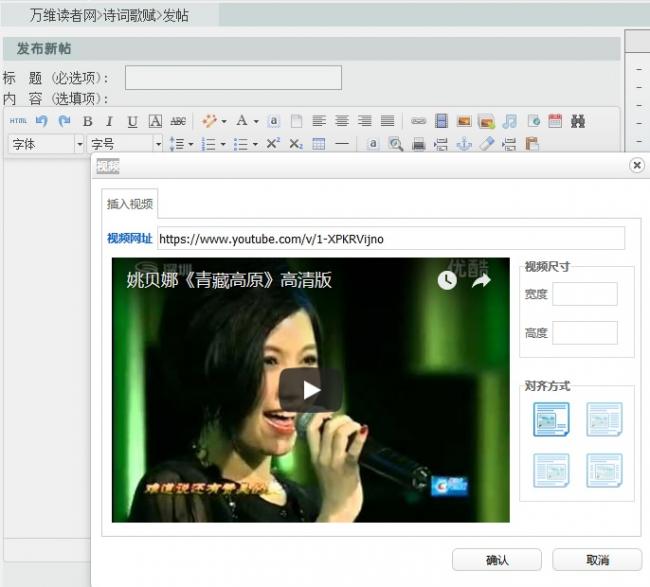Select the top-right alignment option

pyautogui.click(x=604, y=419)
